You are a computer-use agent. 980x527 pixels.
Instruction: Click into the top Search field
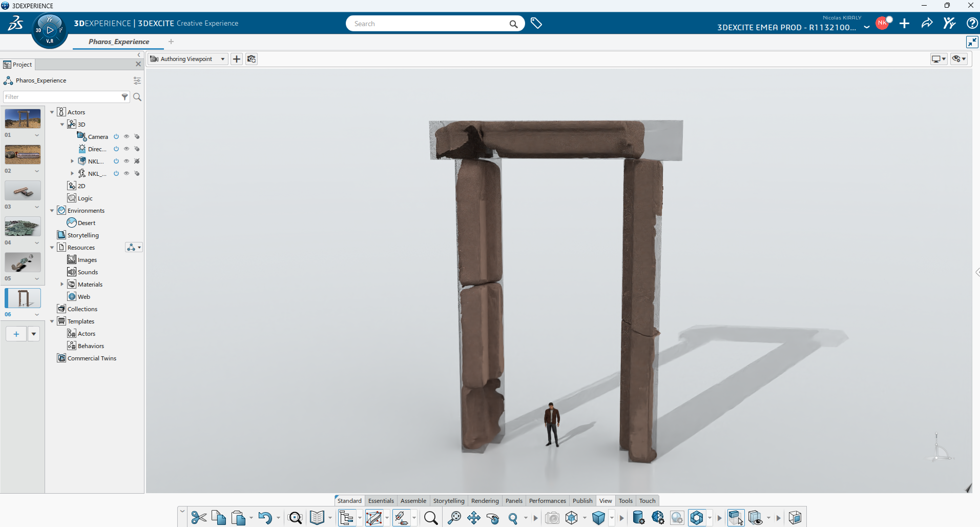pos(430,24)
